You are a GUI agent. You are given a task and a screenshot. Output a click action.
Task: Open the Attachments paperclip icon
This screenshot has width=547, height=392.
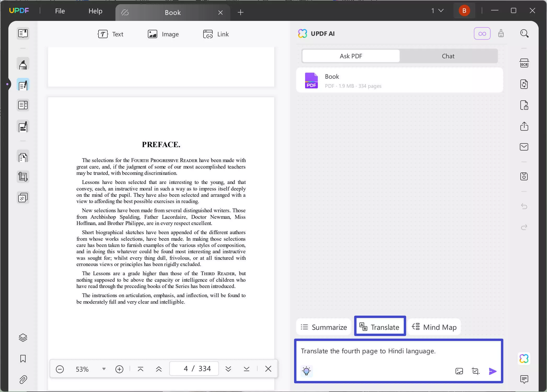click(23, 379)
